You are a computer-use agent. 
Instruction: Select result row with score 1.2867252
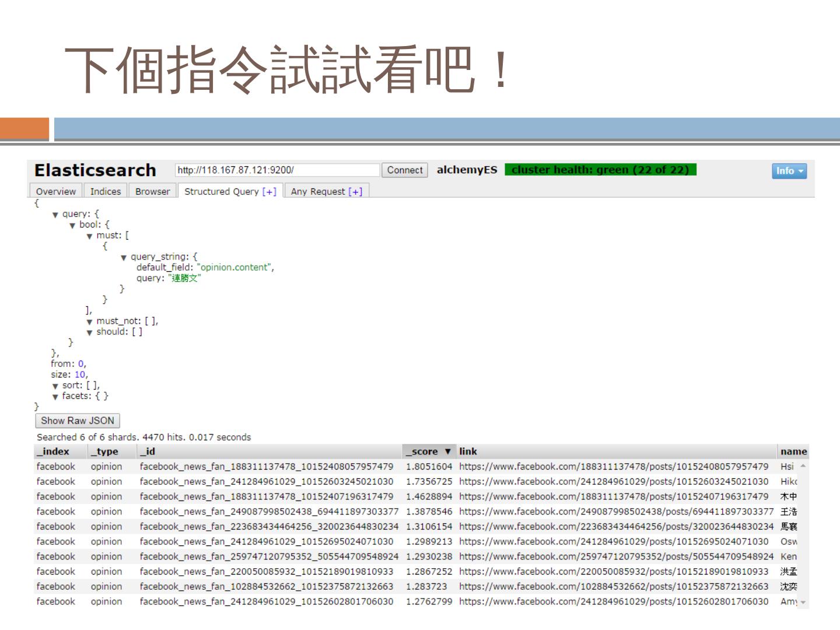[x=416, y=572]
